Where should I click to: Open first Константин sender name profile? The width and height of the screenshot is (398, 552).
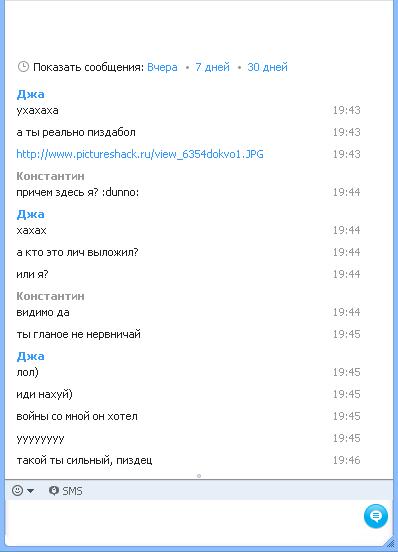point(50,176)
